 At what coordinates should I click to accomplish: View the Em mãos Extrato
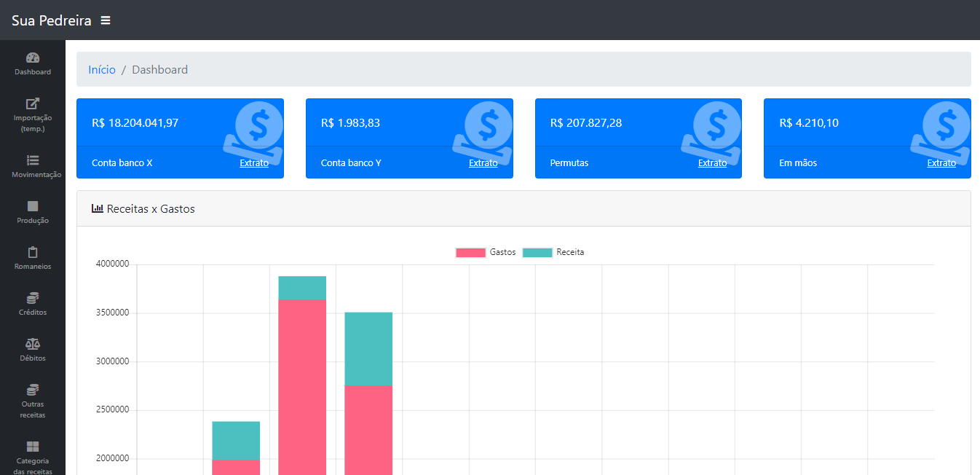click(941, 163)
